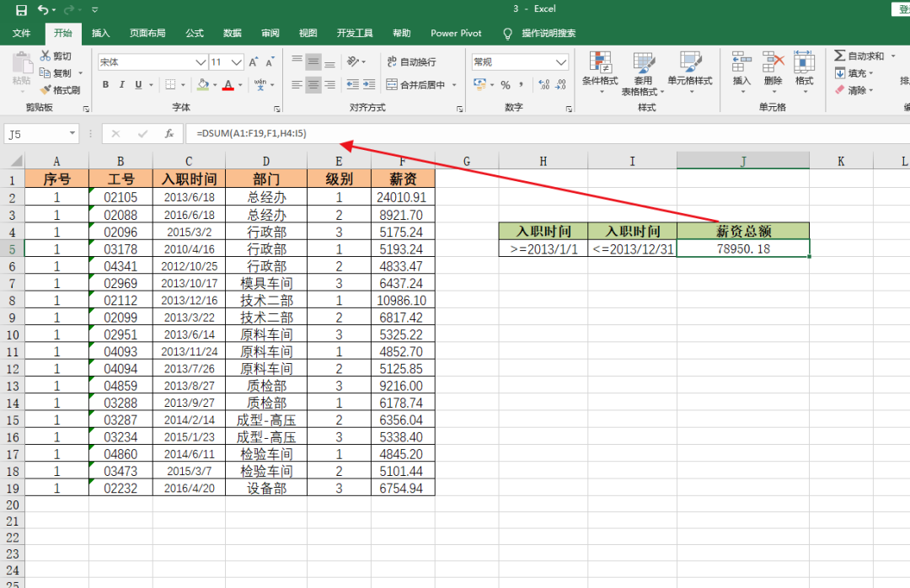The height and width of the screenshot is (588, 910).
Task: Switch to the Formulas (公式) tab
Action: (x=195, y=33)
